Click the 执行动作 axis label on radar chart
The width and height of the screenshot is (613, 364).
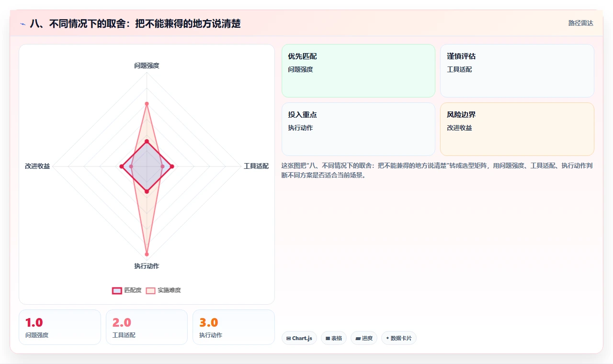coord(147,266)
